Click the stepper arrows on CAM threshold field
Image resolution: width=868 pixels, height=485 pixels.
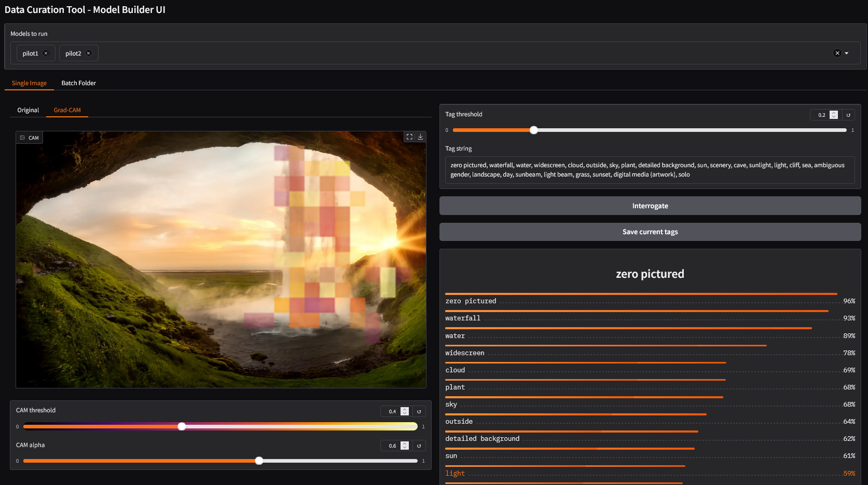point(404,411)
